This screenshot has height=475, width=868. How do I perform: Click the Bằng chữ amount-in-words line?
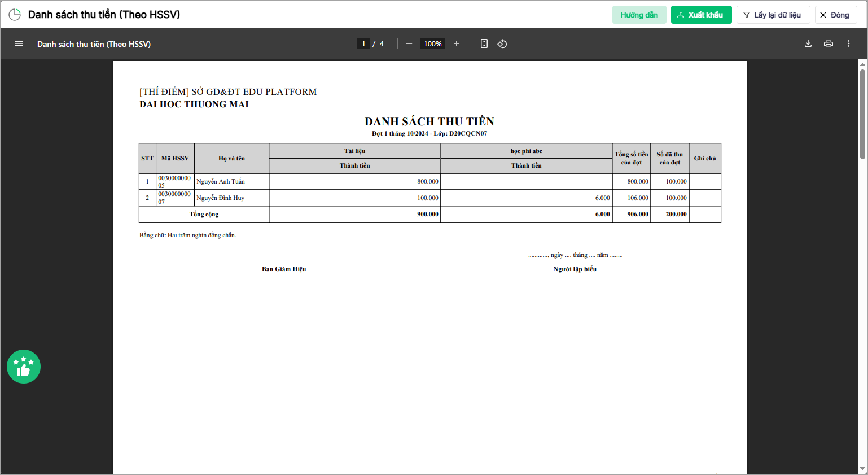tap(188, 235)
